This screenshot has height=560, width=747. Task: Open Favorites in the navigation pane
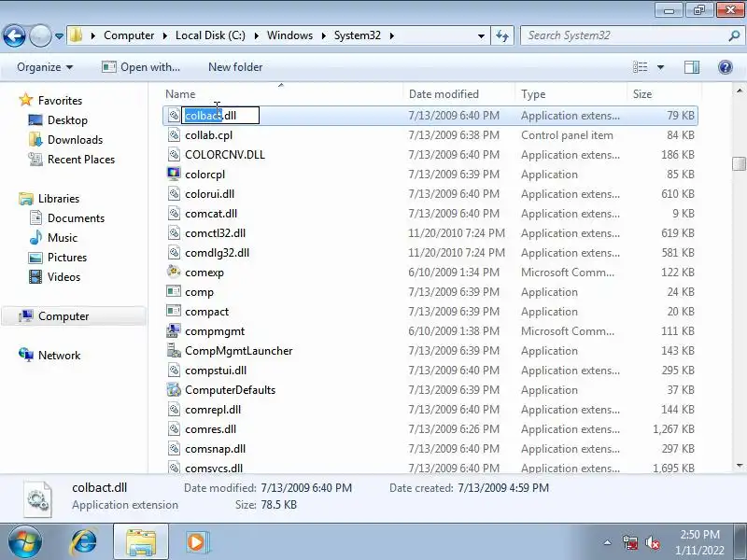coord(60,101)
